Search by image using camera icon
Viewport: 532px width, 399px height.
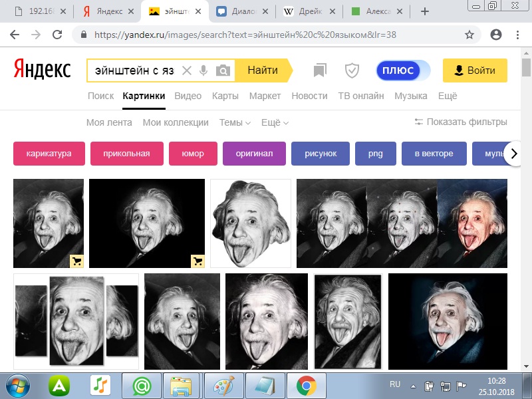point(223,70)
